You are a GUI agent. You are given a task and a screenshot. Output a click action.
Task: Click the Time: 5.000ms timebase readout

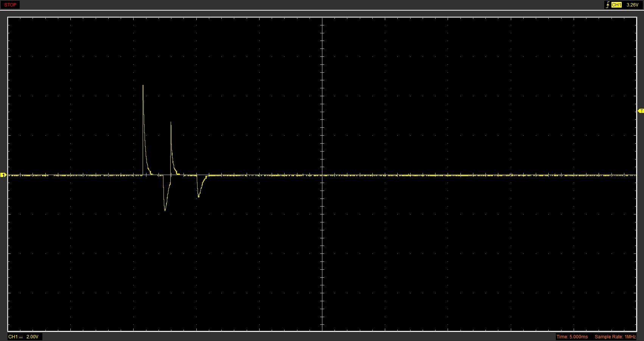[x=572, y=337]
